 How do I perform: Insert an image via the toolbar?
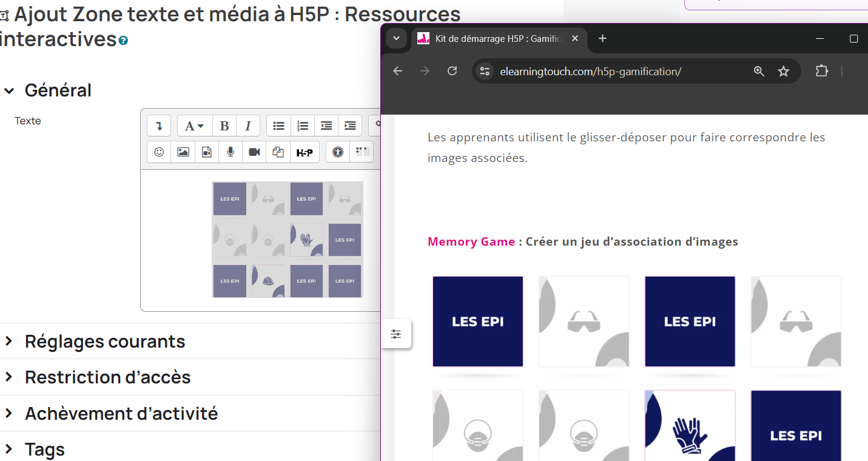pos(183,152)
